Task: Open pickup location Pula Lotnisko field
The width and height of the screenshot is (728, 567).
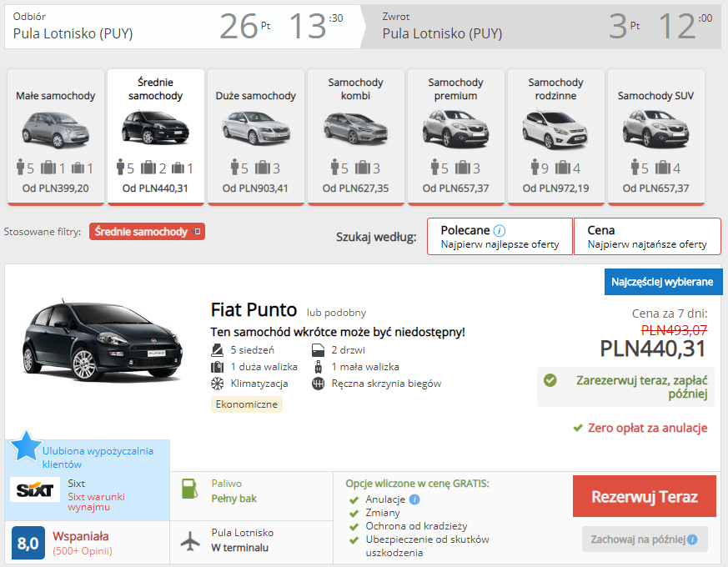Action: (73, 34)
